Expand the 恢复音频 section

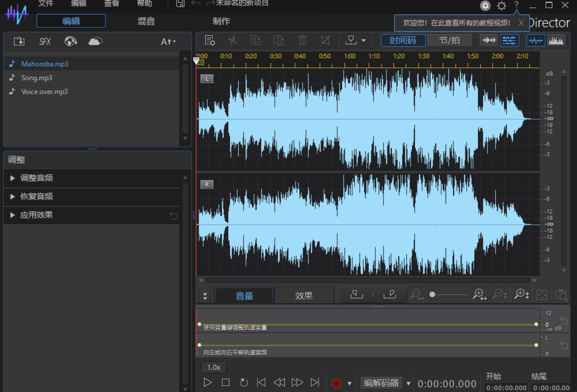coord(37,196)
